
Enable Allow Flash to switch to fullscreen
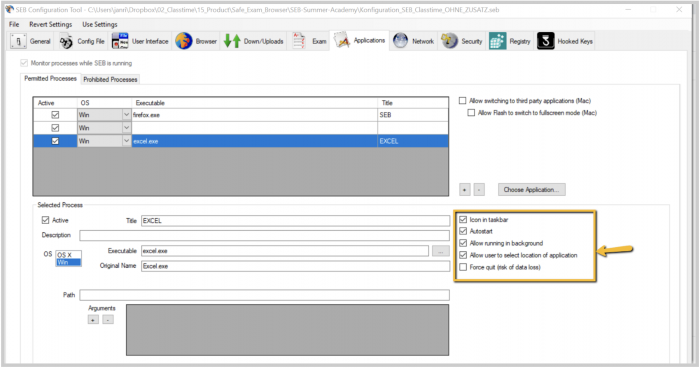471,113
